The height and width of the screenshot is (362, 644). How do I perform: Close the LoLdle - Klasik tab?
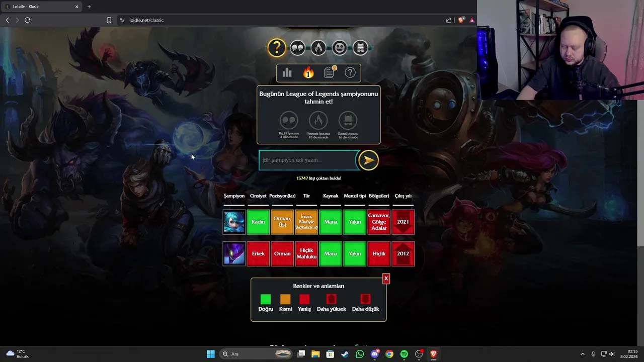pyautogui.click(x=77, y=7)
